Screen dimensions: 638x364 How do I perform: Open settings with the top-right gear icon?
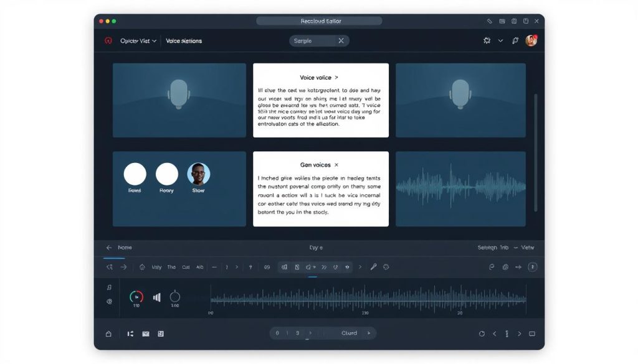487,40
